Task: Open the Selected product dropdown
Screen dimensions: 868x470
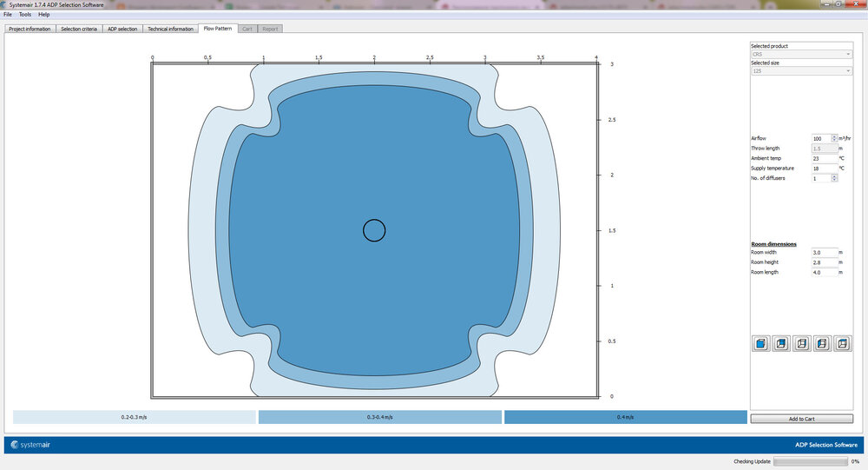Action: (801, 54)
